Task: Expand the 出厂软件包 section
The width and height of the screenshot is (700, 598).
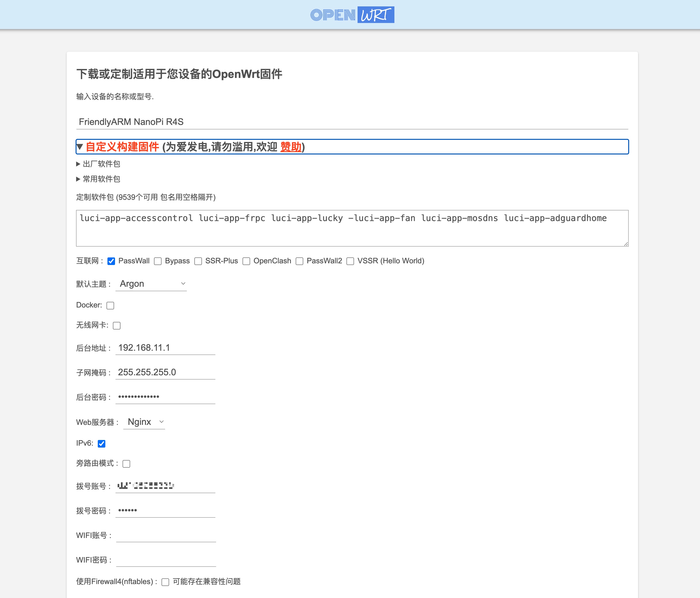Action: pyautogui.click(x=98, y=164)
